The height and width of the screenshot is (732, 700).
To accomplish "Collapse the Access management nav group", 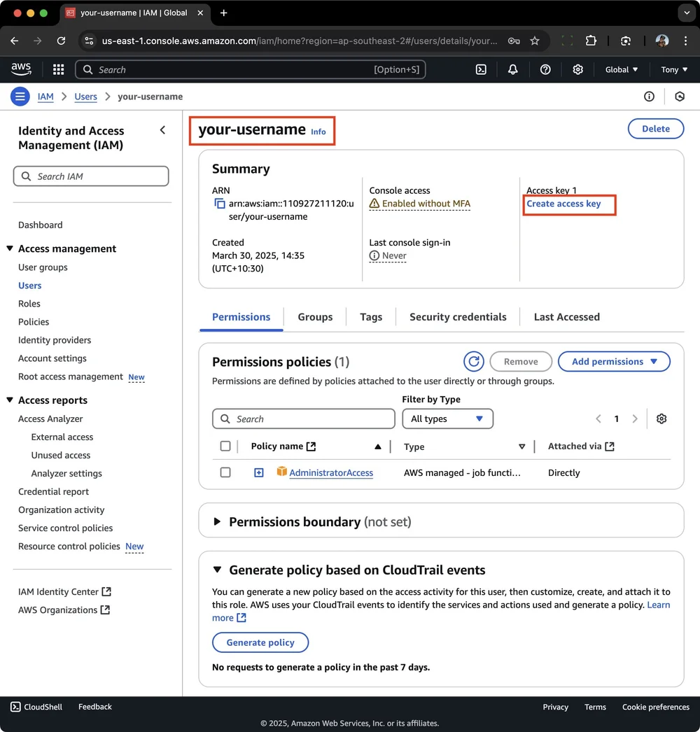I will (x=9, y=248).
